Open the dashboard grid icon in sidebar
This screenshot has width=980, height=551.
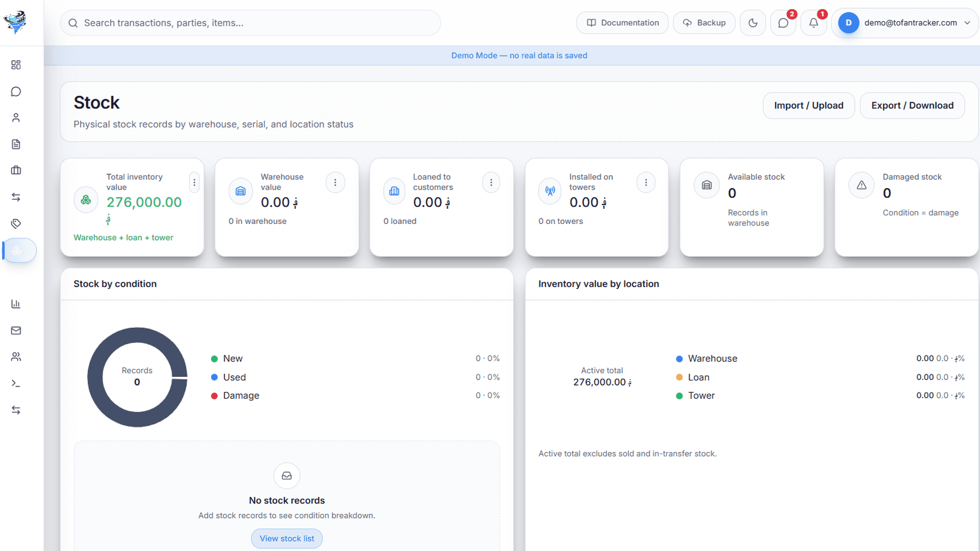click(x=16, y=65)
